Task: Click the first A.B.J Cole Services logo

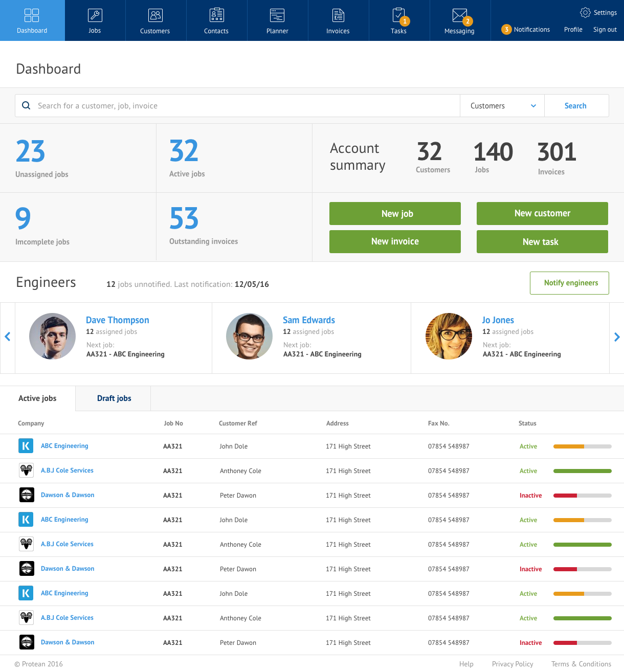Action: click(27, 471)
